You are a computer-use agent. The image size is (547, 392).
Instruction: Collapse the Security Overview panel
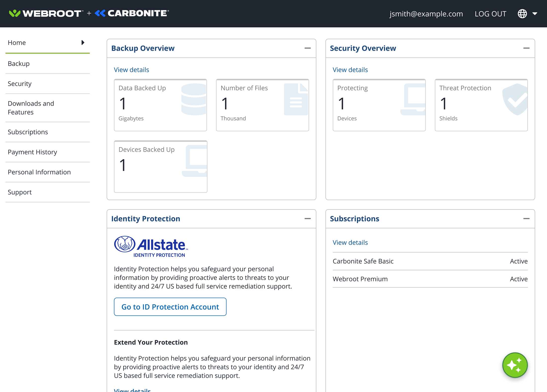[x=526, y=48]
